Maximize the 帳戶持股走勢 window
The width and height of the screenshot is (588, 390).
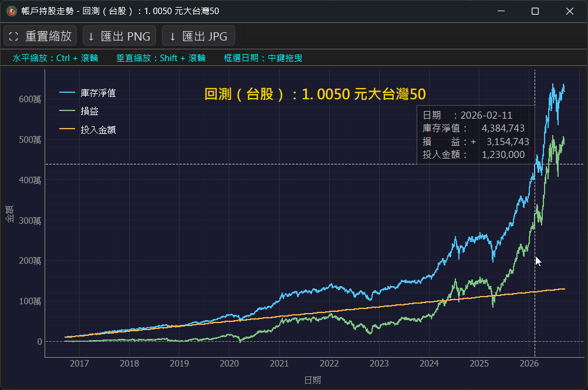[x=535, y=11]
